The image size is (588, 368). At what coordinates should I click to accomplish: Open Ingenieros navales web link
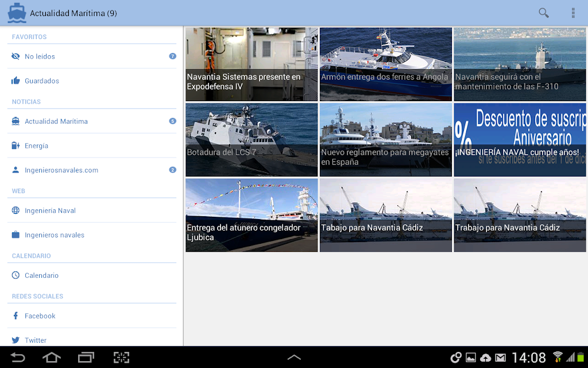pyautogui.click(x=92, y=235)
